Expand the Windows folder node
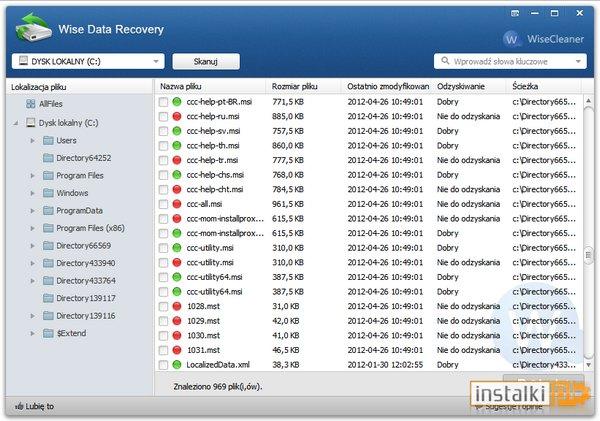600x421 pixels. click(33, 193)
